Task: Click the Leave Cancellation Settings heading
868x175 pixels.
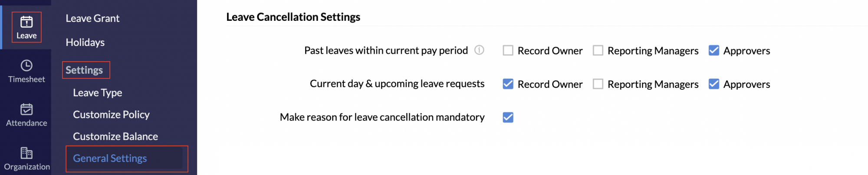Action: (293, 17)
